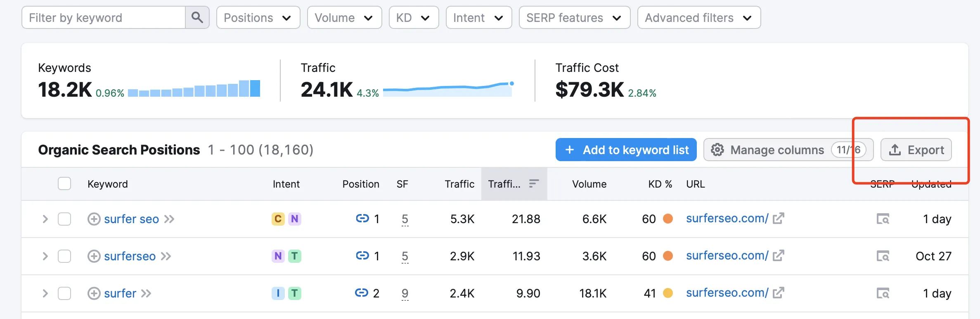Click the orange KD dot for surfer seo

668,219
